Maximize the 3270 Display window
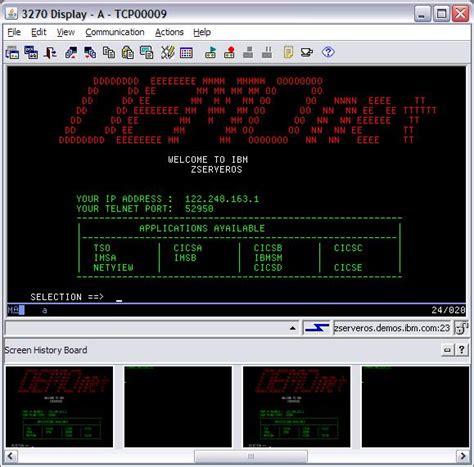Image resolution: width=474 pixels, height=467 pixels. coord(442,14)
